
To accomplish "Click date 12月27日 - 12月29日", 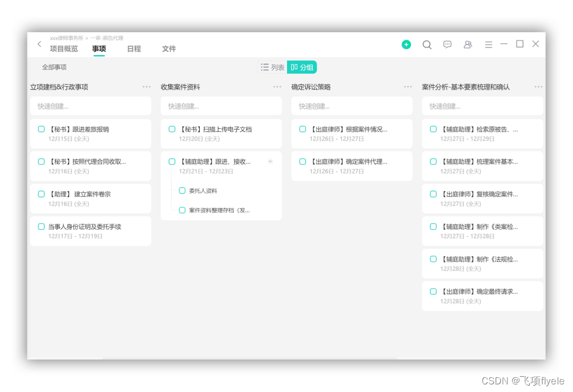I will [x=467, y=139].
